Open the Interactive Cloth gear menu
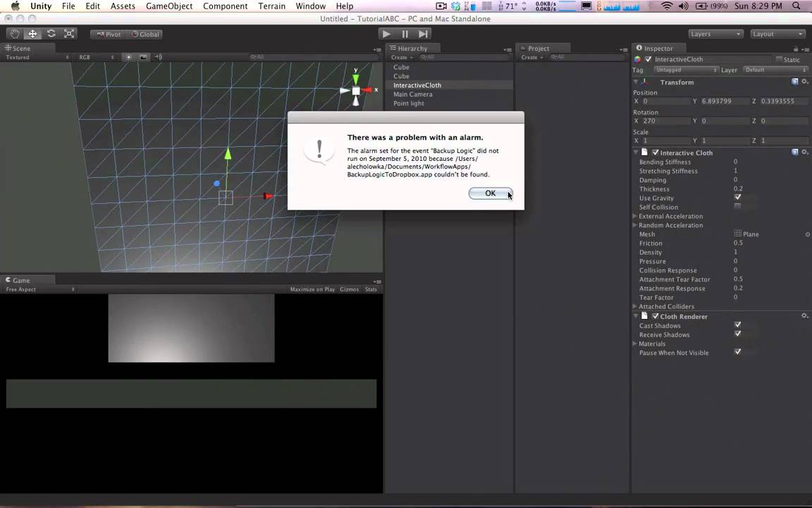The width and height of the screenshot is (812, 508). [805, 152]
